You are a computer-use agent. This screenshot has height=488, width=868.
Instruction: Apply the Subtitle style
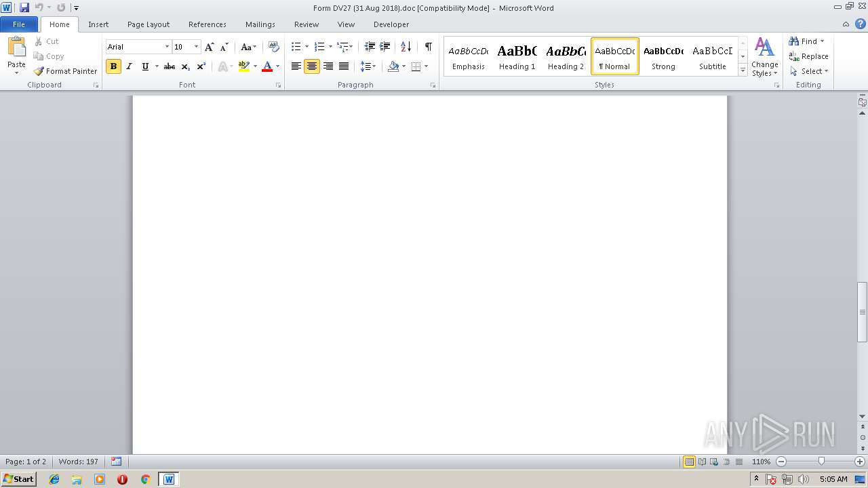pyautogui.click(x=713, y=57)
